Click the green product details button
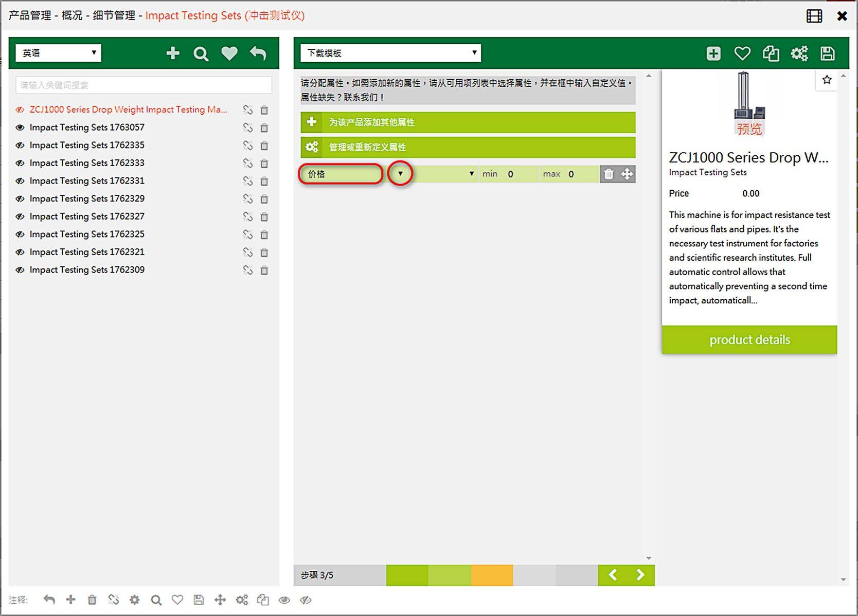This screenshot has width=858, height=616. point(749,340)
